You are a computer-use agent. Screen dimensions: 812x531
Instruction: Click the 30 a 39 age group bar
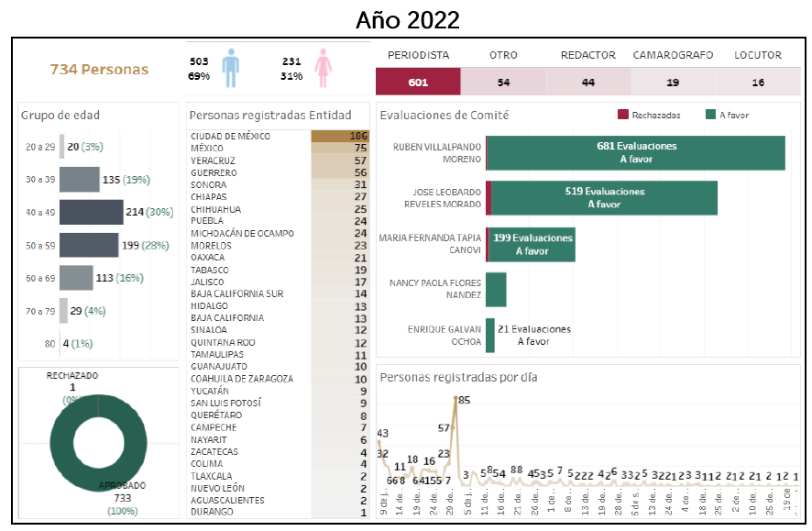pyautogui.click(x=80, y=179)
